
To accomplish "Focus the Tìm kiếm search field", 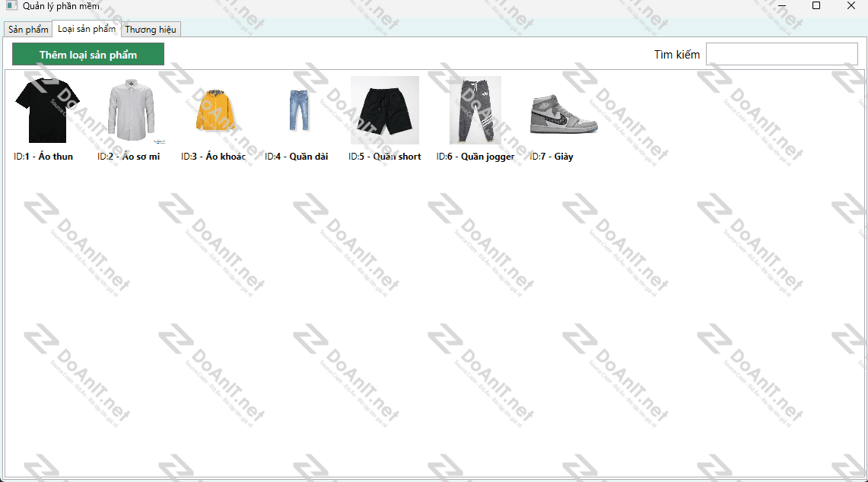I will pos(781,54).
